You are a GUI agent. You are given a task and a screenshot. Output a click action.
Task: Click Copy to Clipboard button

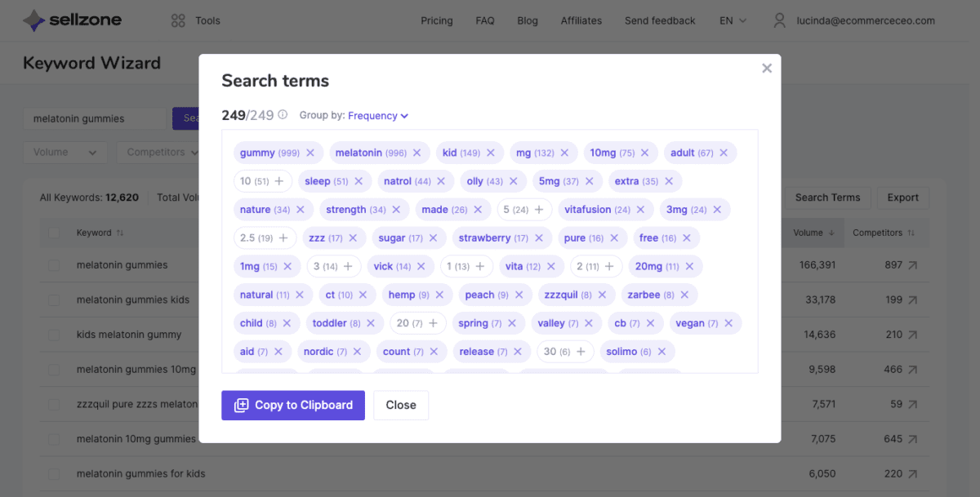tap(293, 405)
